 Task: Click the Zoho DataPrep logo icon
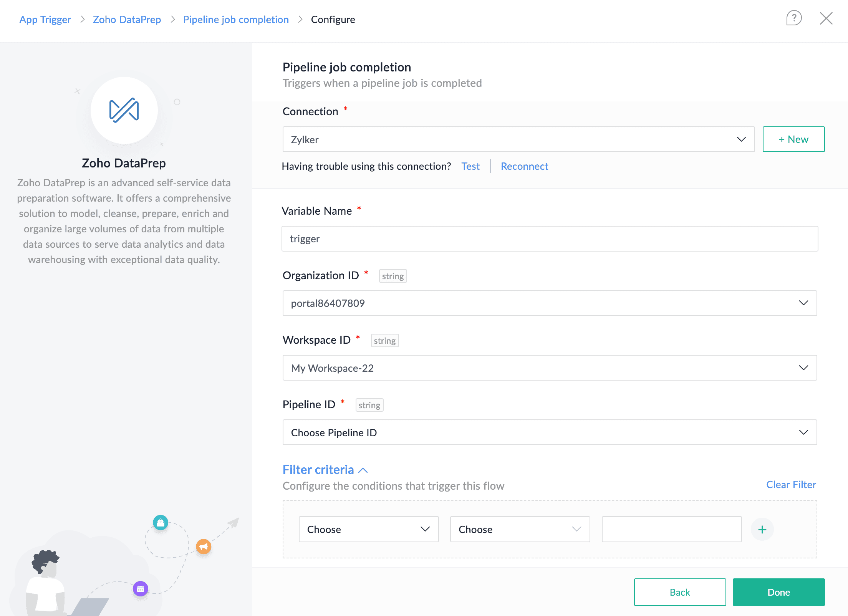pos(124,110)
